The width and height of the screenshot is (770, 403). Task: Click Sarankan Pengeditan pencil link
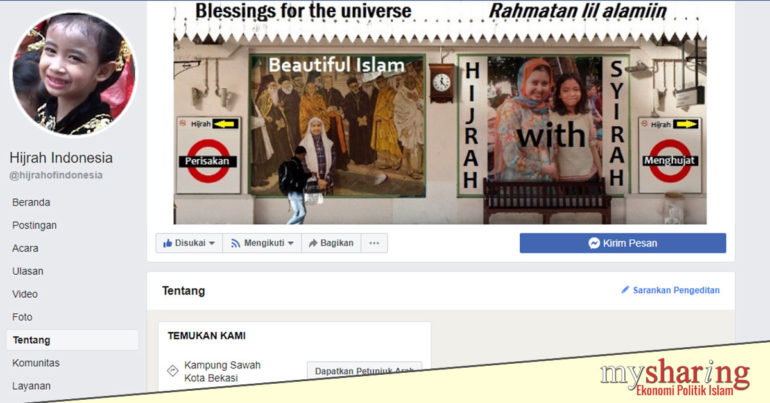coord(670,291)
